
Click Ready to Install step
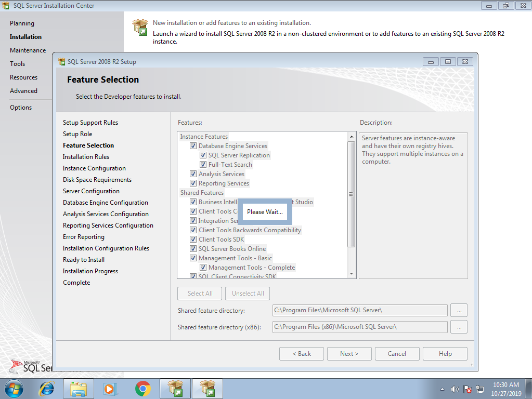click(84, 260)
